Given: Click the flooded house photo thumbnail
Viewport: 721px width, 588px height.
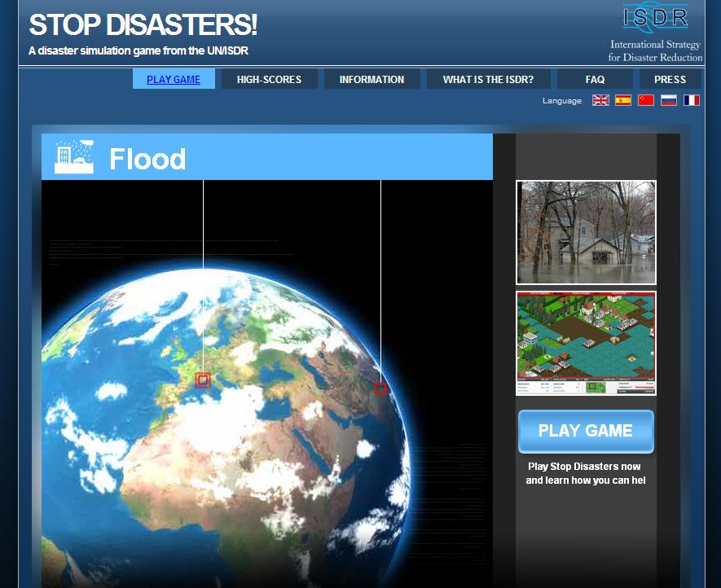Looking at the screenshot, I should point(585,231).
